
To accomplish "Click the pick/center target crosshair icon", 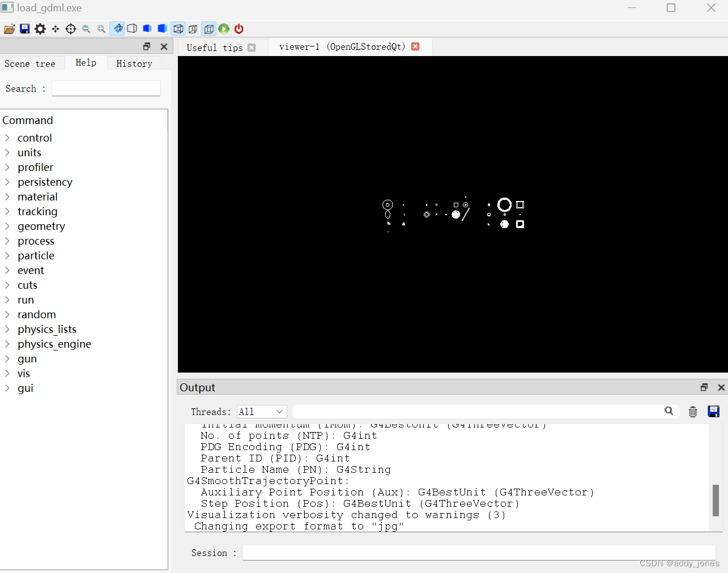I will [70, 28].
